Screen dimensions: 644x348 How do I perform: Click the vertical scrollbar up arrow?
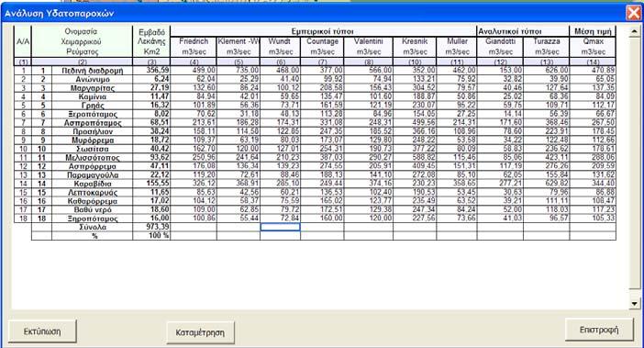(635, 31)
